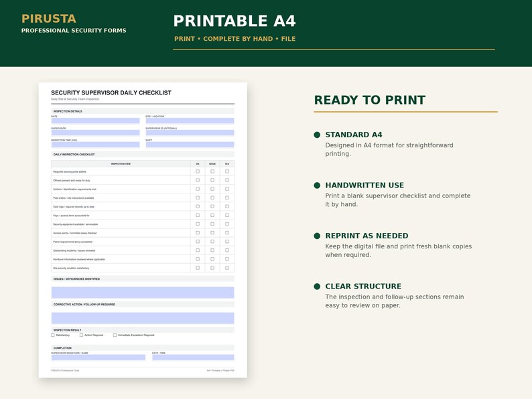Click the SITE / LOCATION field
This screenshot has height=399, width=532.
[x=190, y=121]
